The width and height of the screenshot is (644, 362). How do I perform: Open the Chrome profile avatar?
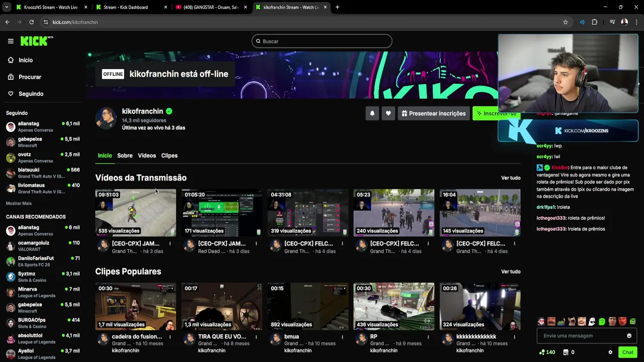[x=624, y=22]
